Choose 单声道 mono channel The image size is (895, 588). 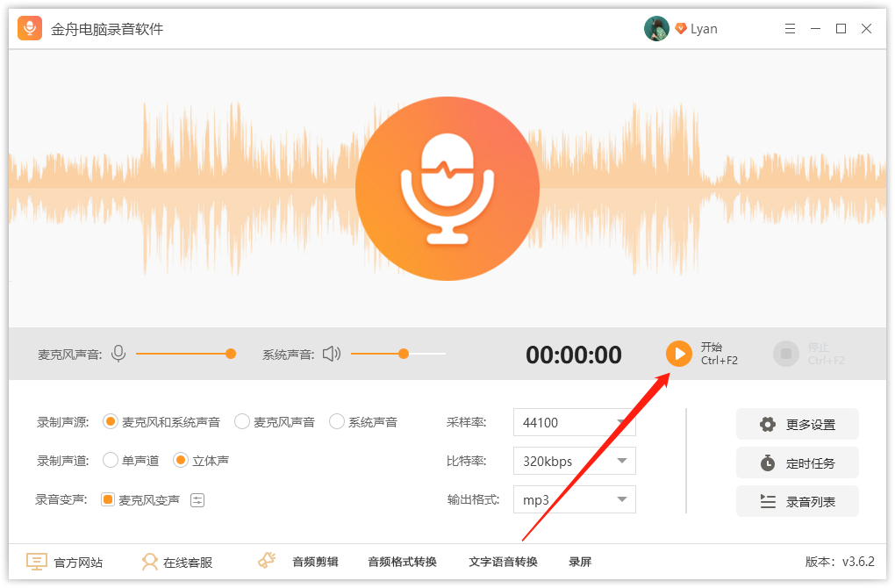pyautogui.click(x=131, y=460)
